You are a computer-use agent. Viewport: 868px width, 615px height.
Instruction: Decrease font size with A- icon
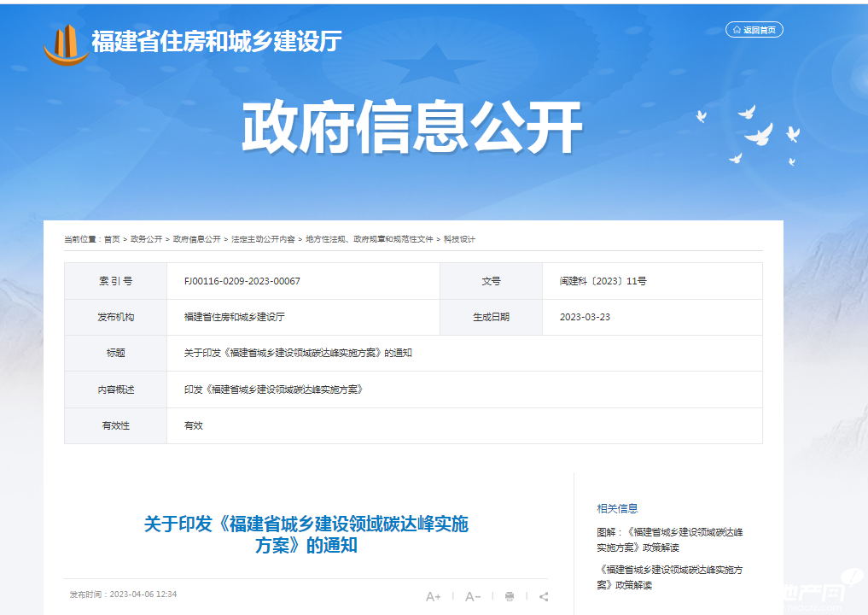click(x=473, y=597)
